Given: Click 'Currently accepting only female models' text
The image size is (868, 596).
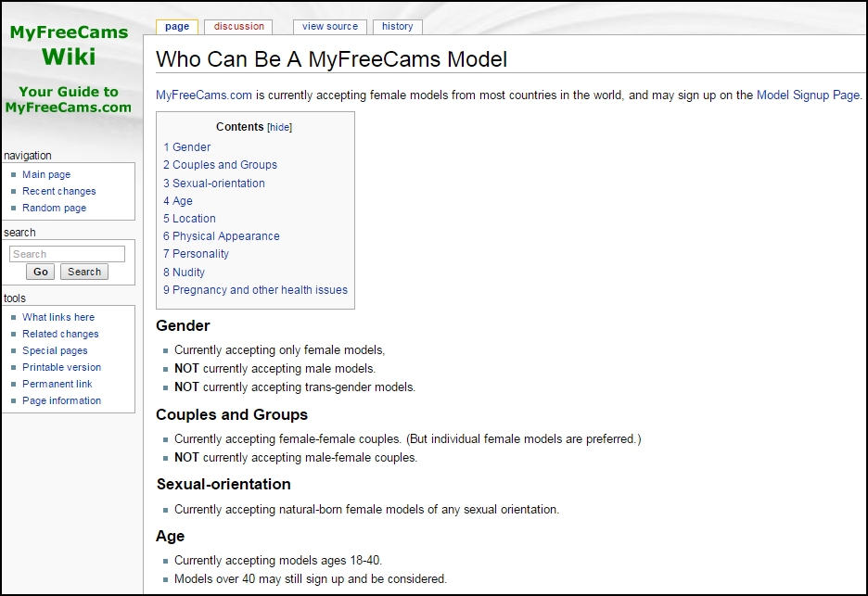Looking at the screenshot, I should [x=279, y=350].
